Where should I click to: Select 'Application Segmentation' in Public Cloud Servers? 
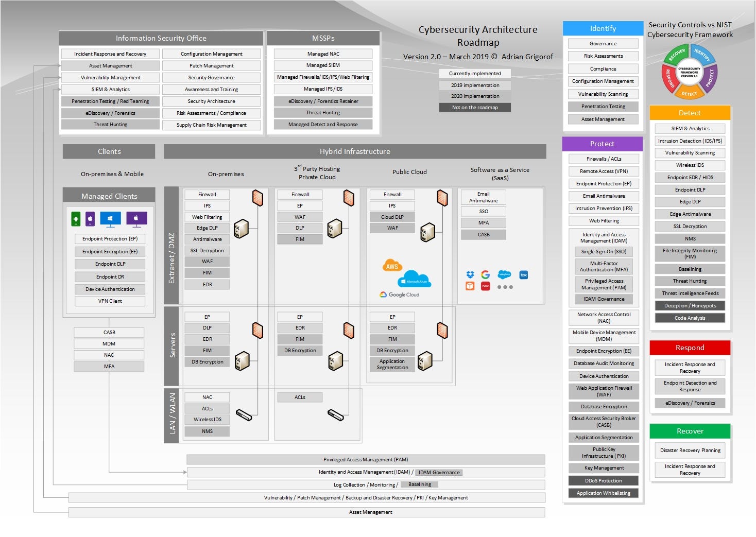click(x=392, y=365)
